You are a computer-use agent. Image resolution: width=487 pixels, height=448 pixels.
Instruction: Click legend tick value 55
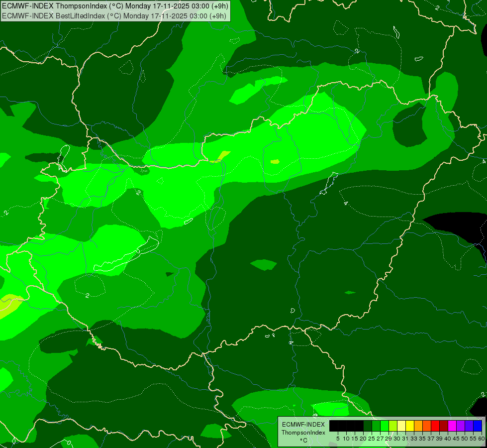pos(473,439)
